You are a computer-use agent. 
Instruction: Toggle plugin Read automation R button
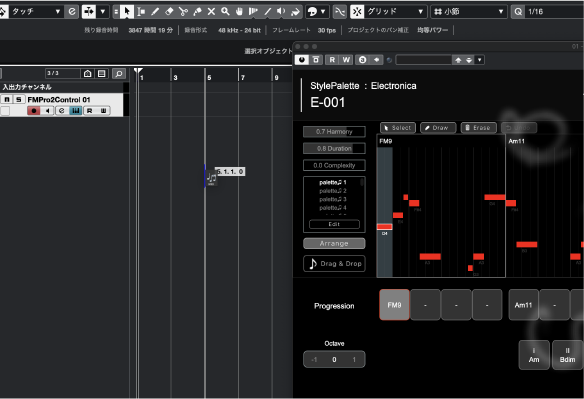[332, 60]
